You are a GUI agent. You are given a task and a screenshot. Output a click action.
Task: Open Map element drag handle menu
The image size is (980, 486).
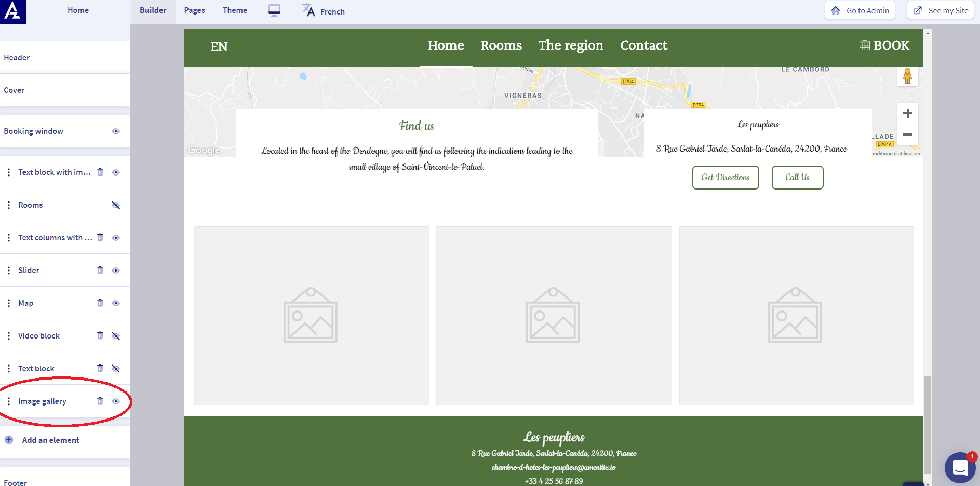point(9,303)
